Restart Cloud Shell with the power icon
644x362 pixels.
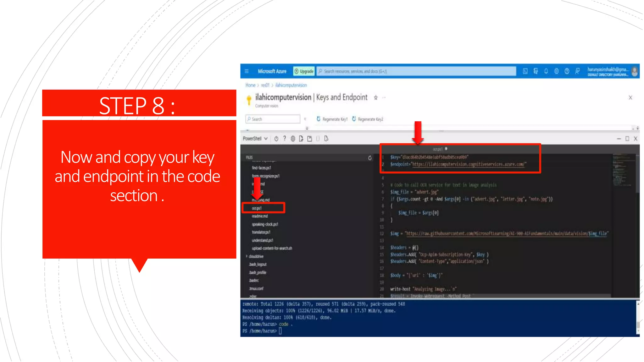click(x=276, y=139)
